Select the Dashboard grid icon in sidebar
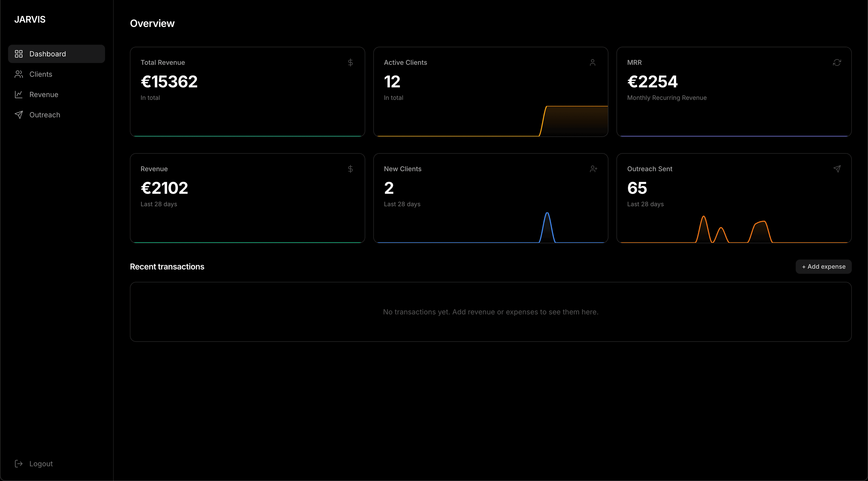The image size is (868, 481). [x=19, y=54]
